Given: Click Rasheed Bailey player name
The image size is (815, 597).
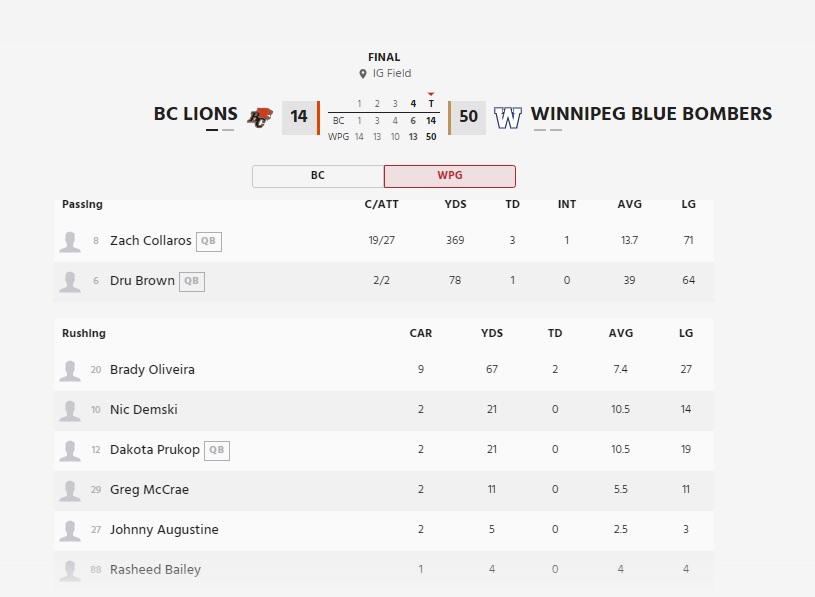Looking at the screenshot, I should (155, 570).
